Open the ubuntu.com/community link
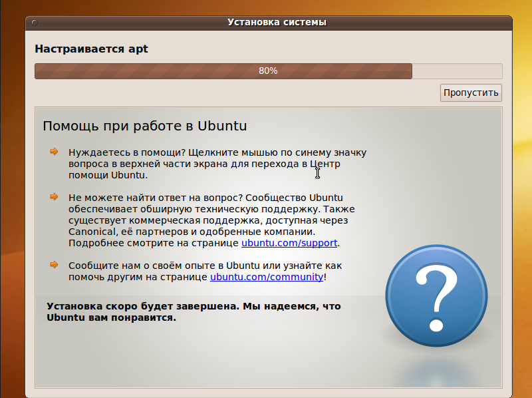Viewport: 532px width, 398px height. 267,277
